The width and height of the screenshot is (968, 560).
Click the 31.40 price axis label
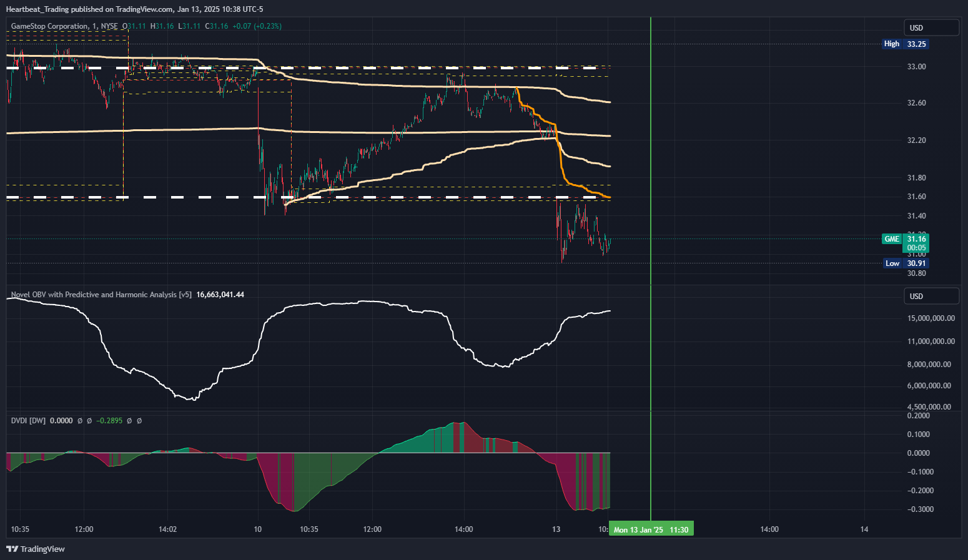tap(916, 216)
